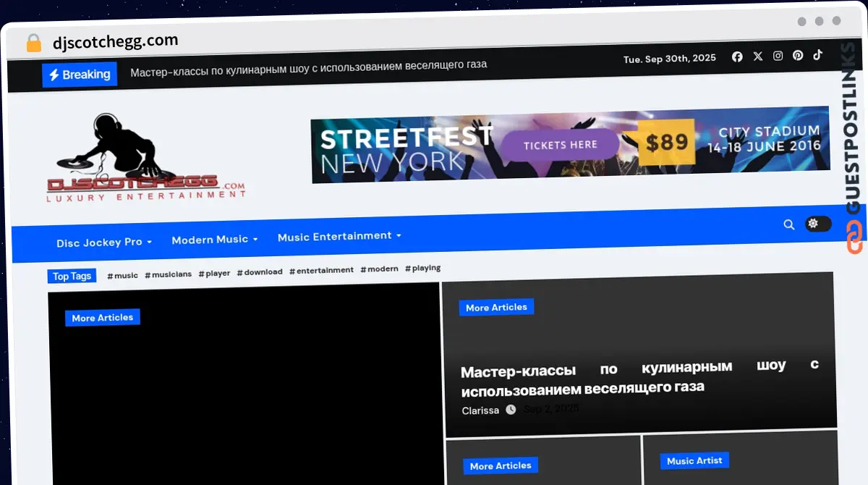868x485 pixels.
Task: Click the search magnifier icon
Action: coord(788,224)
